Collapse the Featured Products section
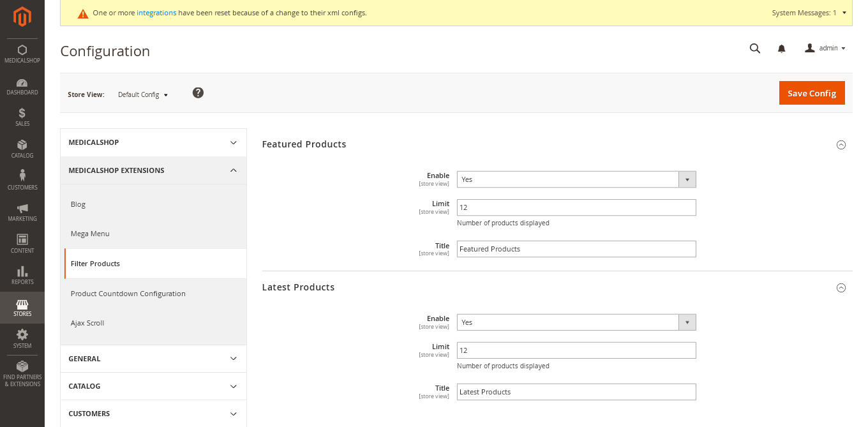This screenshot has height=427, width=868. (x=841, y=145)
